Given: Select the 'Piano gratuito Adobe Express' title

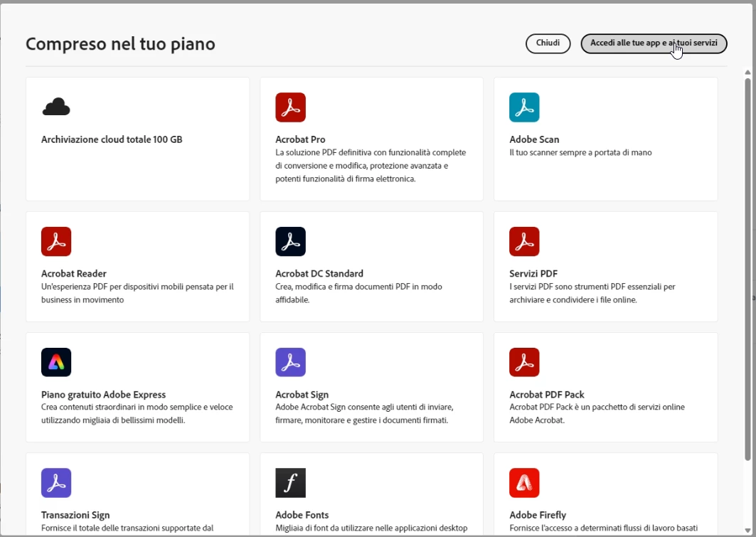Looking at the screenshot, I should (103, 394).
